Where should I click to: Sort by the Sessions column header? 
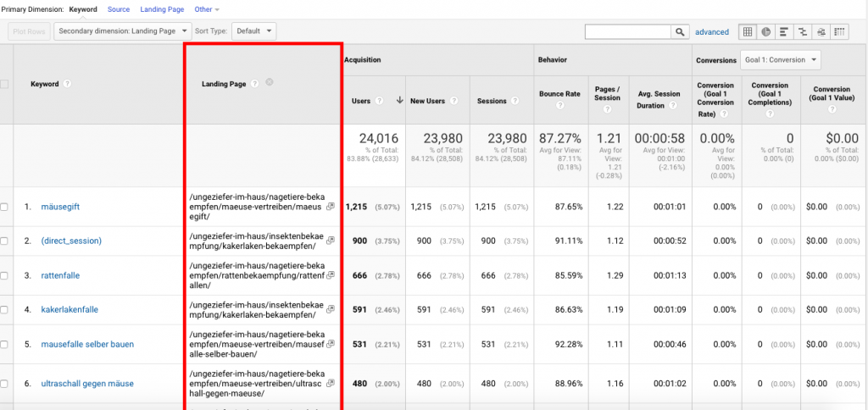(x=492, y=102)
